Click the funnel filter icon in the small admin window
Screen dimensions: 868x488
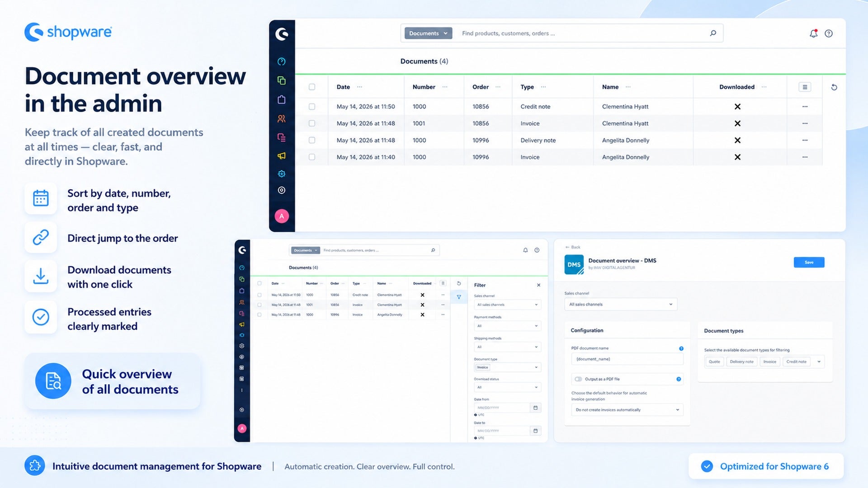459,297
